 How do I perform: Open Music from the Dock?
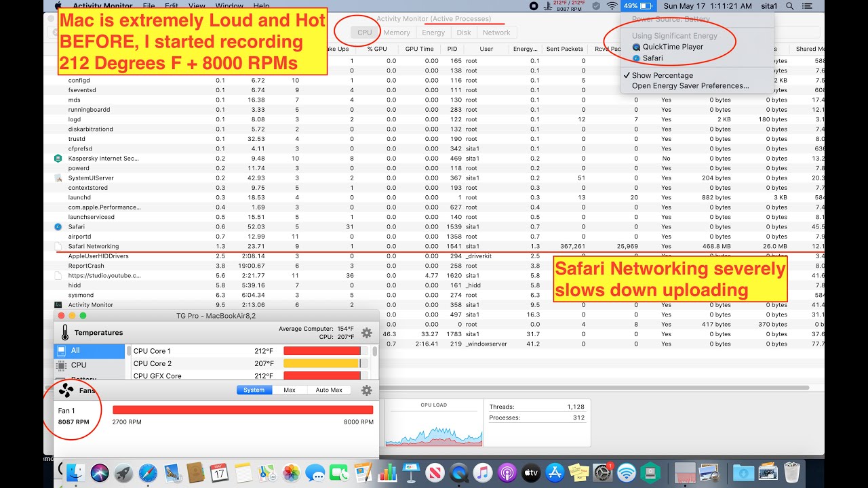[483, 472]
